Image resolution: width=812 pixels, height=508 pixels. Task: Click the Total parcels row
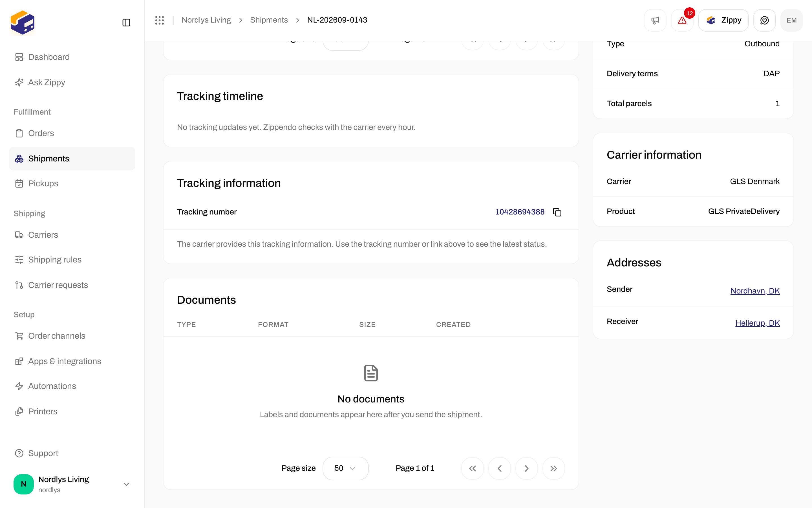tap(693, 104)
